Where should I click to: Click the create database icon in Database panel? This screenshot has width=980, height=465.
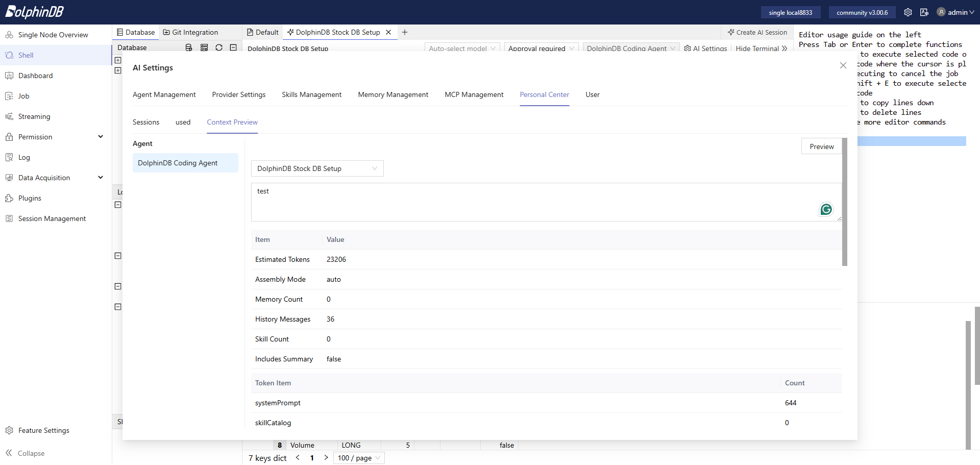189,47
